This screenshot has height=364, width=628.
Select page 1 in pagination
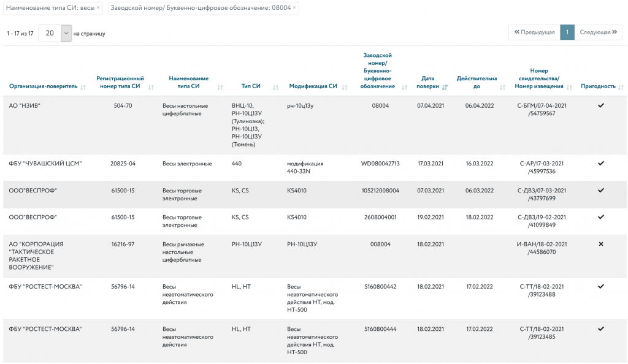pyautogui.click(x=567, y=32)
